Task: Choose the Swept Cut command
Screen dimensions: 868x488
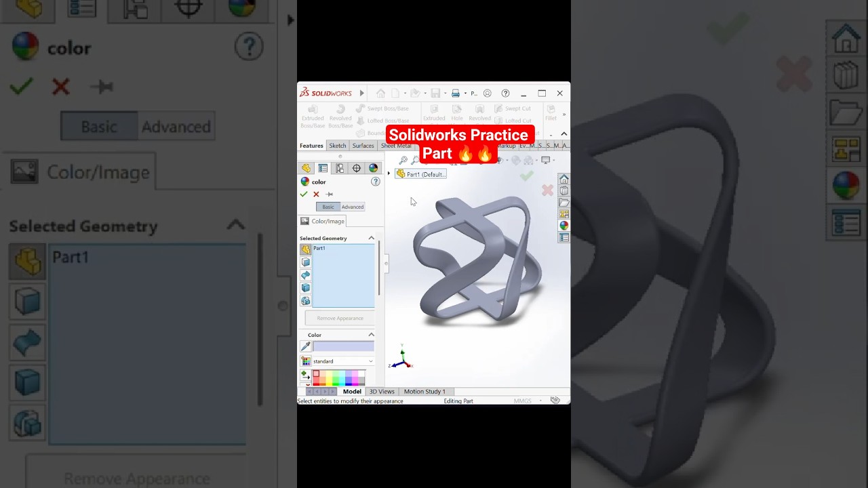Action: (513, 108)
